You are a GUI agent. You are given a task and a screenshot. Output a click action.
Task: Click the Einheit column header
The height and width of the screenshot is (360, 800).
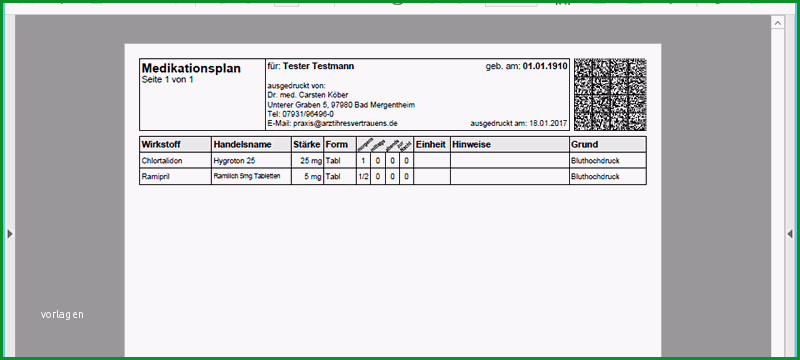(x=431, y=144)
